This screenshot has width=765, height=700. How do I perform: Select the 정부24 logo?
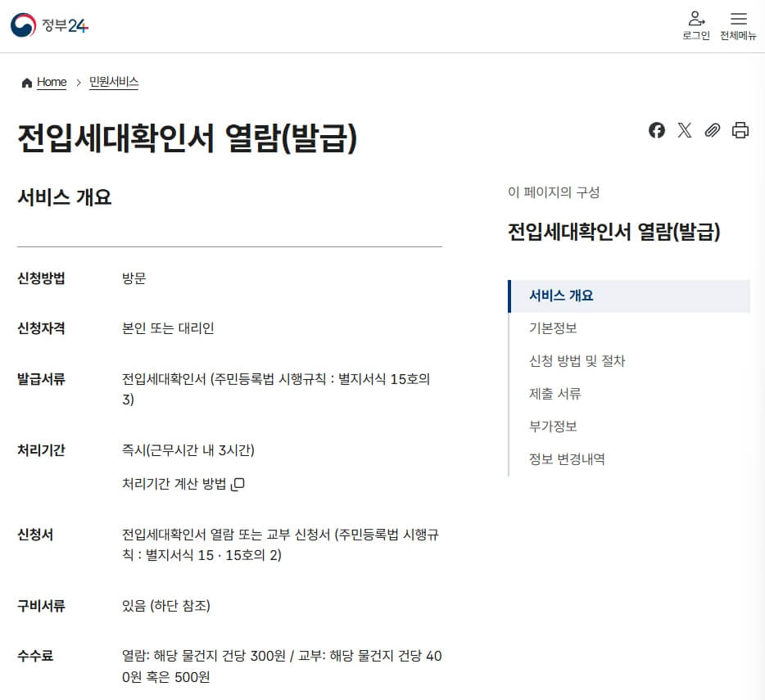point(49,25)
